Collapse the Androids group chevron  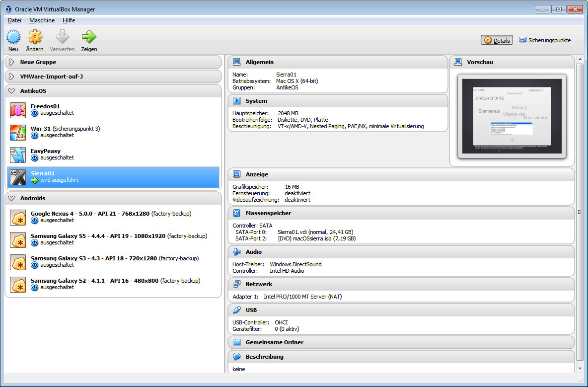pos(11,198)
